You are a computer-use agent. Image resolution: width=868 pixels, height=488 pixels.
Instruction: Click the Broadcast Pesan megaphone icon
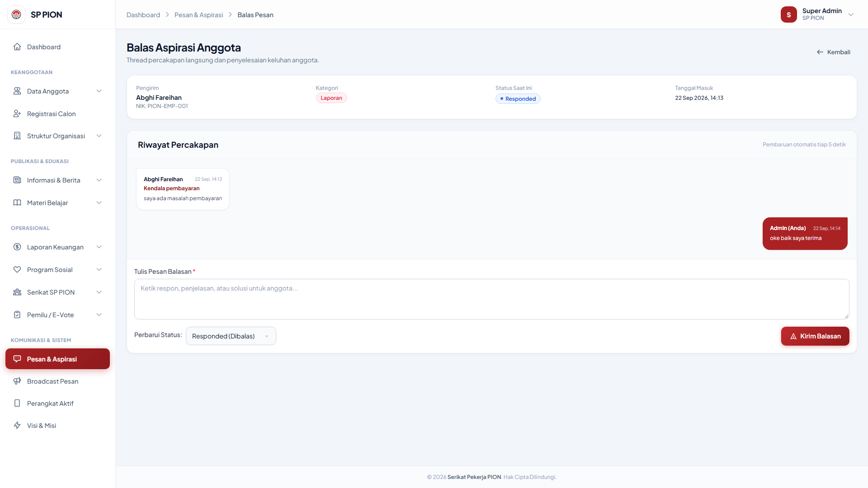click(17, 381)
